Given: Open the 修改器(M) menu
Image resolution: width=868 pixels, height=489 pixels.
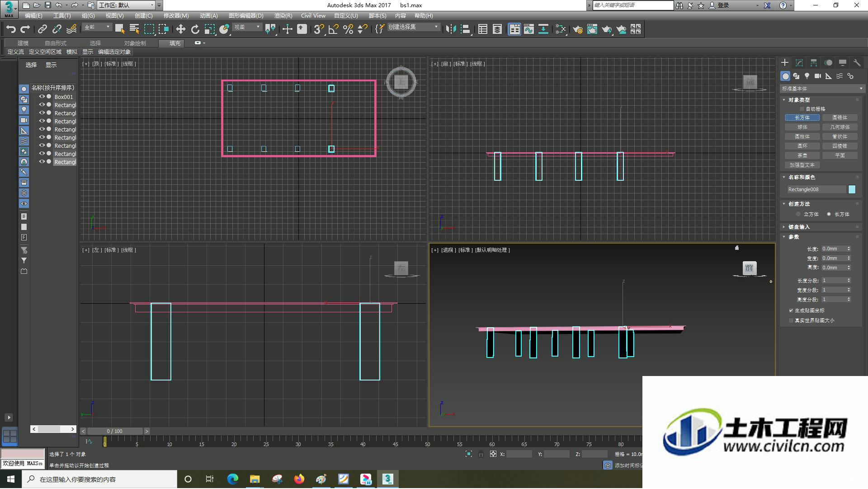Looking at the screenshot, I should pos(176,15).
